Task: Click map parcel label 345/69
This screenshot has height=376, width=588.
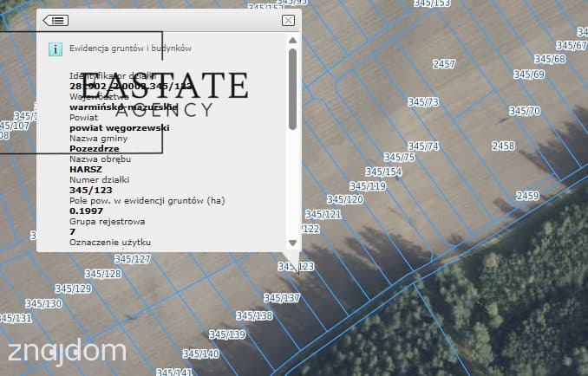Action: click(x=529, y=75)
